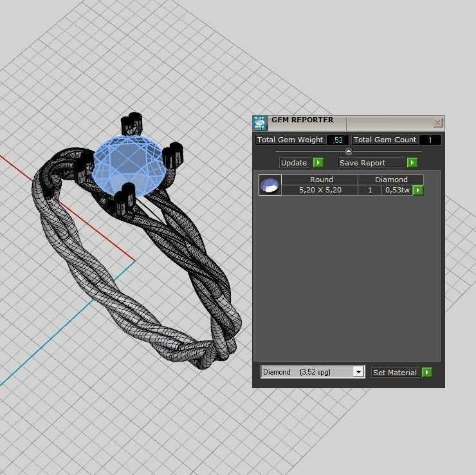476x475 pixels.
Task: Click the GEM REPORTER title text
Action: click(x=302, y=120)
